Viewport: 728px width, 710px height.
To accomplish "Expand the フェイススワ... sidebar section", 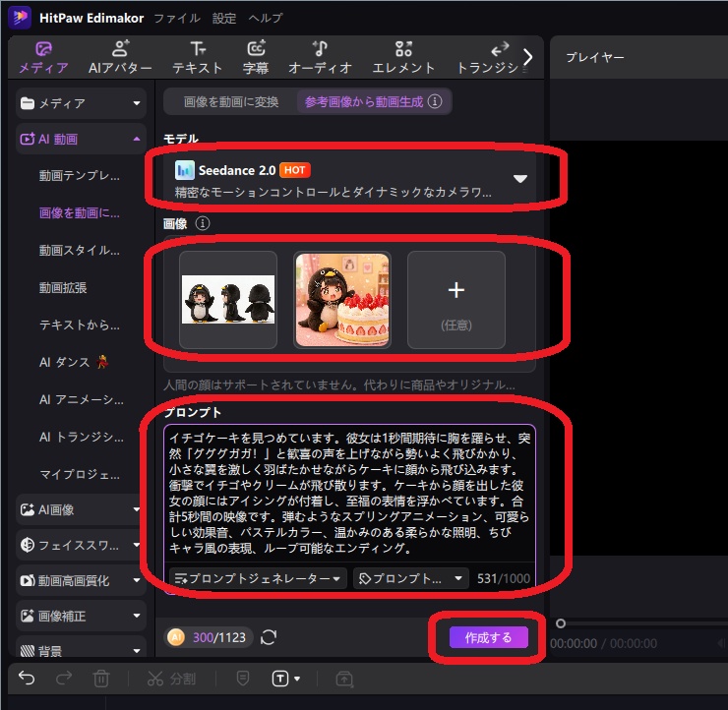I will [81, 545].
